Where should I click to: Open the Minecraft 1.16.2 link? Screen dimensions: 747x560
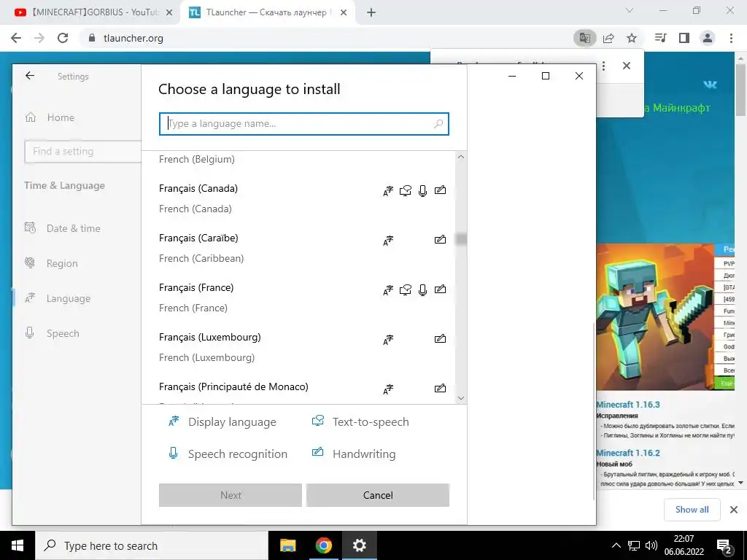[x=628, y=453]
